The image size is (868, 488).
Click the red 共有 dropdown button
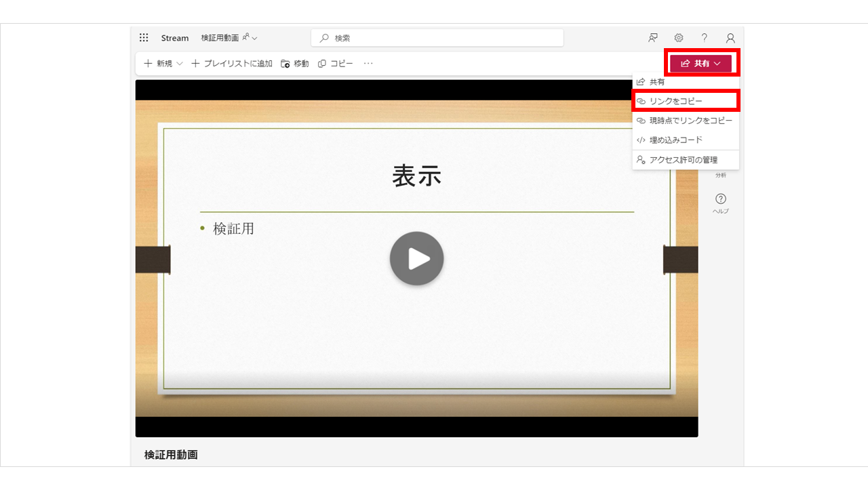pos(701,63)
